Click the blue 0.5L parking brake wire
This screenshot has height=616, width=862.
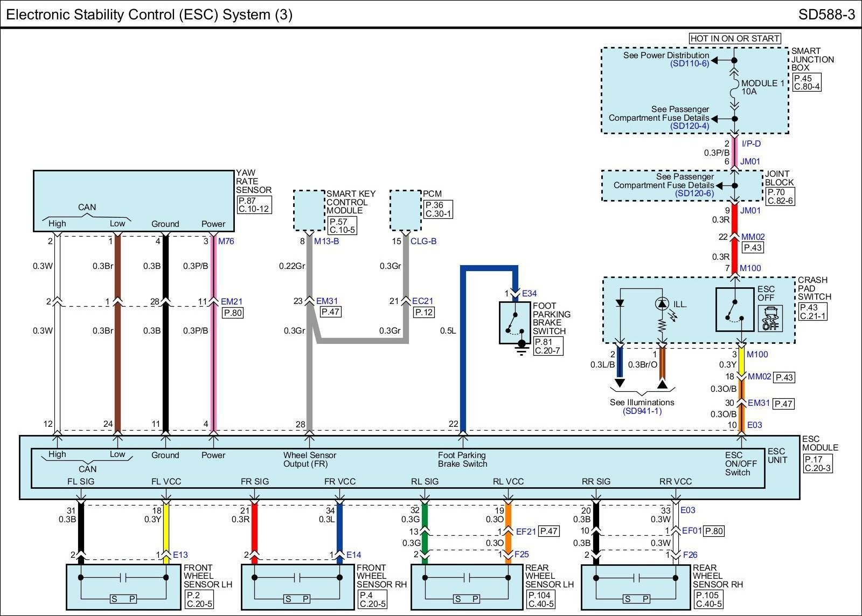(x=462, y=350)
